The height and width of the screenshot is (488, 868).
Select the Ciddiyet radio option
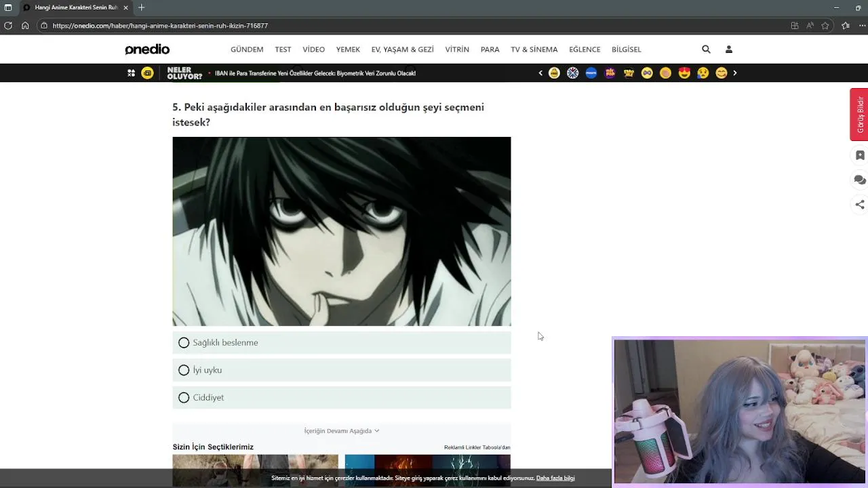342,398
